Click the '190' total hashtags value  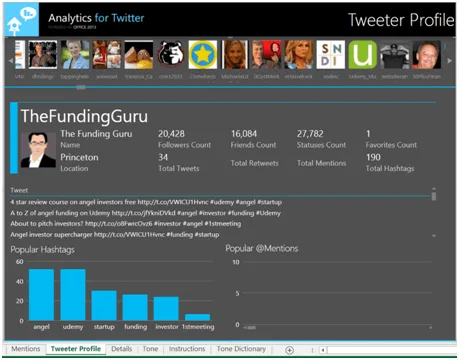point(373,157)
